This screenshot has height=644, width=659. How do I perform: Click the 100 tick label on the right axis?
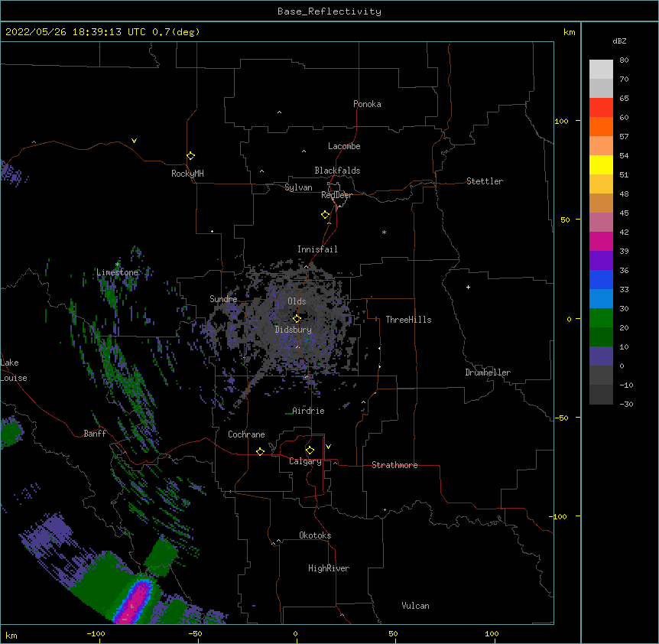(x=561, y=121)
